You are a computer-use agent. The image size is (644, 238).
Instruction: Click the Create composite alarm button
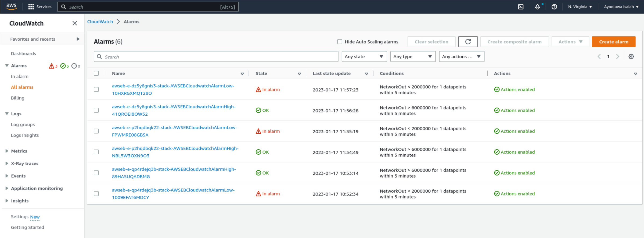click(x=515, y=42)
